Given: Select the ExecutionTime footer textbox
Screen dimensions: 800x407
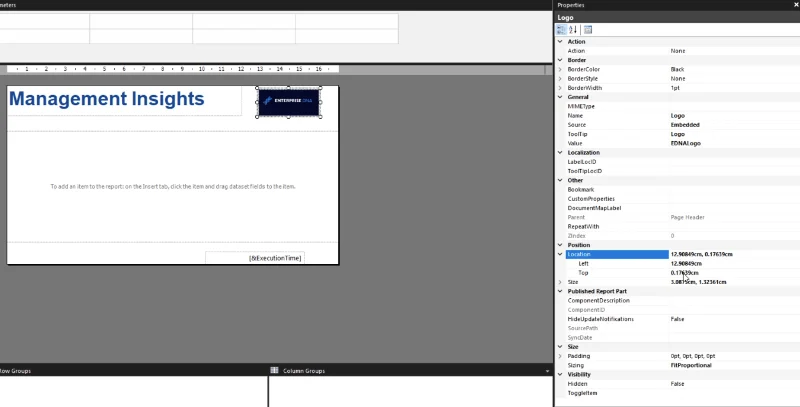Looking at the screenshot, I should 255,258.
